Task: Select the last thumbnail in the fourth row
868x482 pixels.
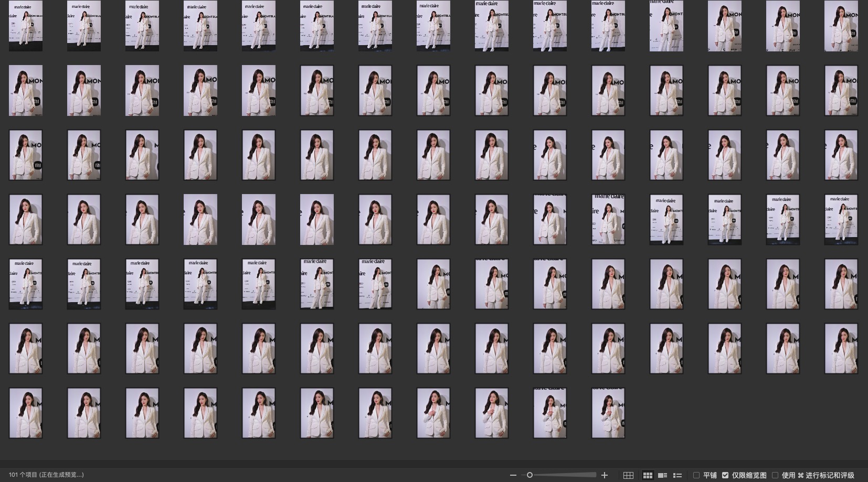Action: click(841, 219)
